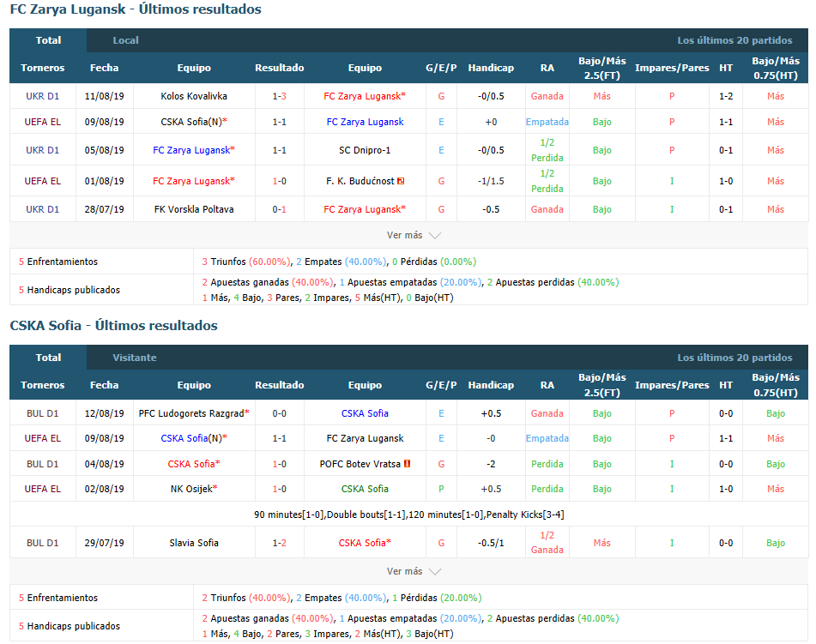816x644 pixels.
Task: Click 3 Triunfos (60.00%) statistic
Action: coord(246,262)
